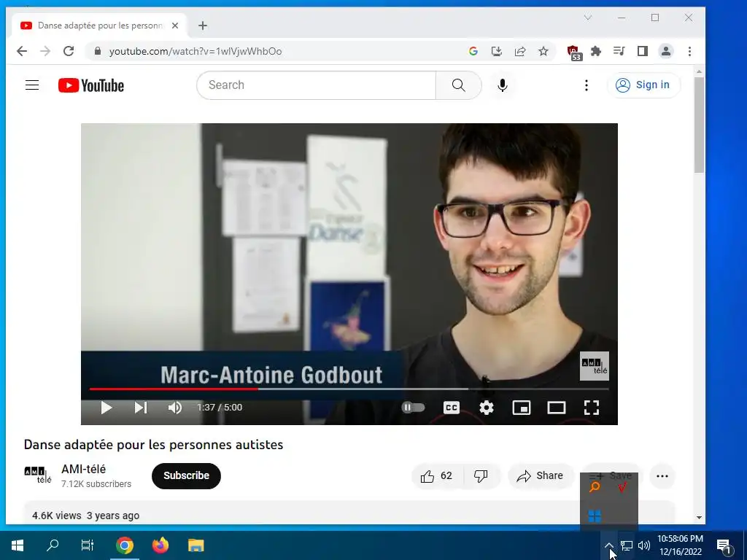Open the YouTube hamburger guide menu
The image size is (747, 560).
pyautogui.click(x=32, y=85)
